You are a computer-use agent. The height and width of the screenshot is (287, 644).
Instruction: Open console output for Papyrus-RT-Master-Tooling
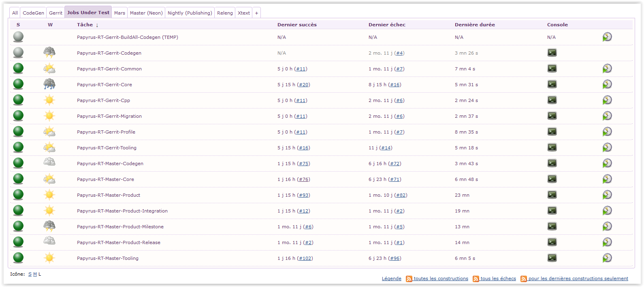click(552, 258)
